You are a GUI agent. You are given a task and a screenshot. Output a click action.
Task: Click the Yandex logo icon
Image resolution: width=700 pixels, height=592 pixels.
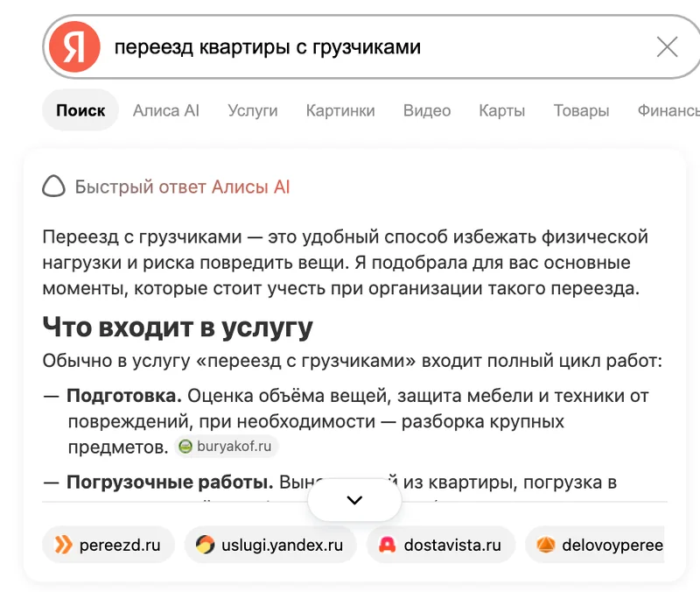tap(74, 46)
